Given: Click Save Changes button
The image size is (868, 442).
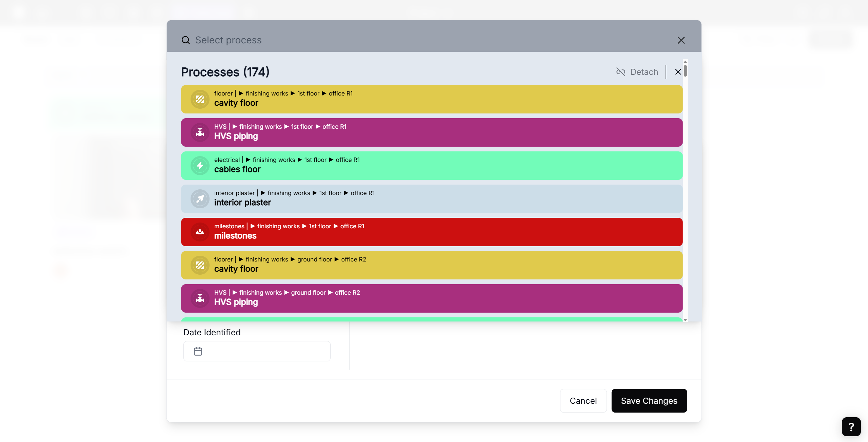Looking at the screenshot, I should pos(649,401).
